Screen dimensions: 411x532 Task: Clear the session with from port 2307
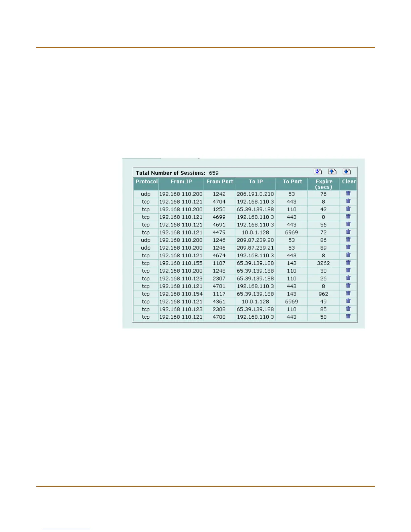tap(348, 278)
